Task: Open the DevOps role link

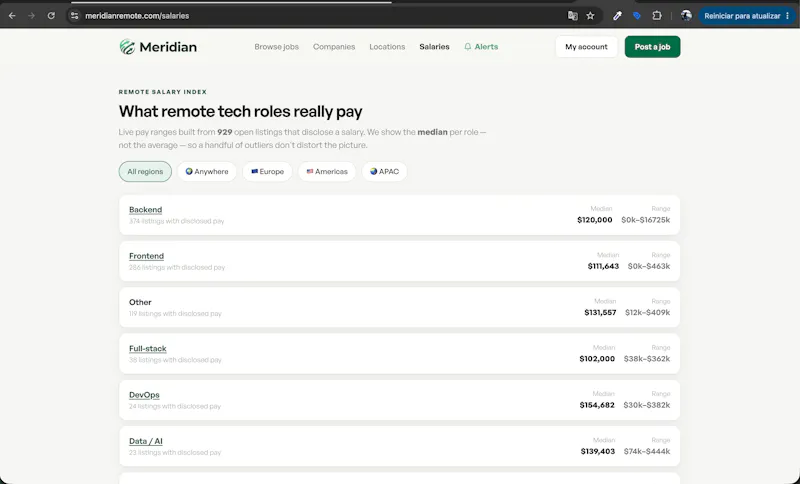Action: pyautogui.click(x=144, y=395)
